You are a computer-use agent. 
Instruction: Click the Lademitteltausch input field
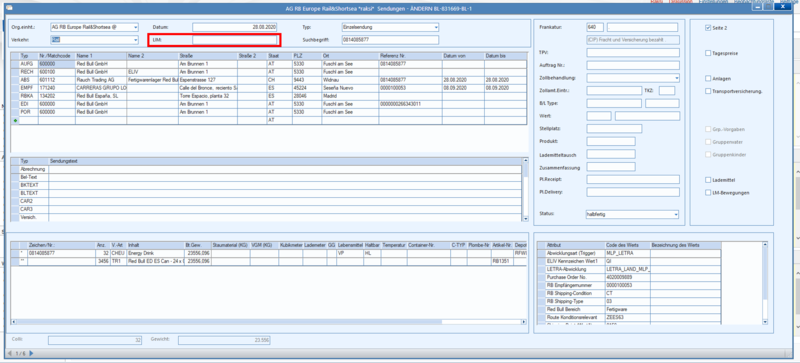pyautogui.click(x=611, y=154)
